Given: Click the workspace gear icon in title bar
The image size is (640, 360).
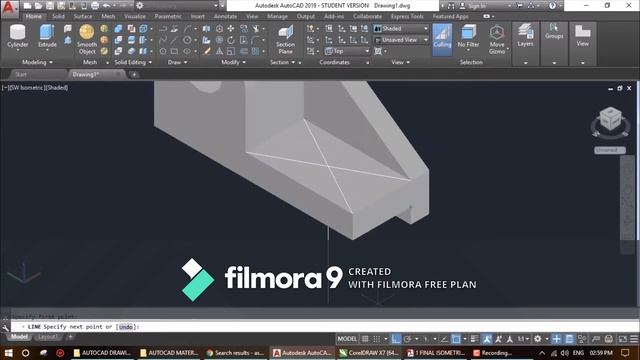Looking at the screenshot, I should point(140,6).
